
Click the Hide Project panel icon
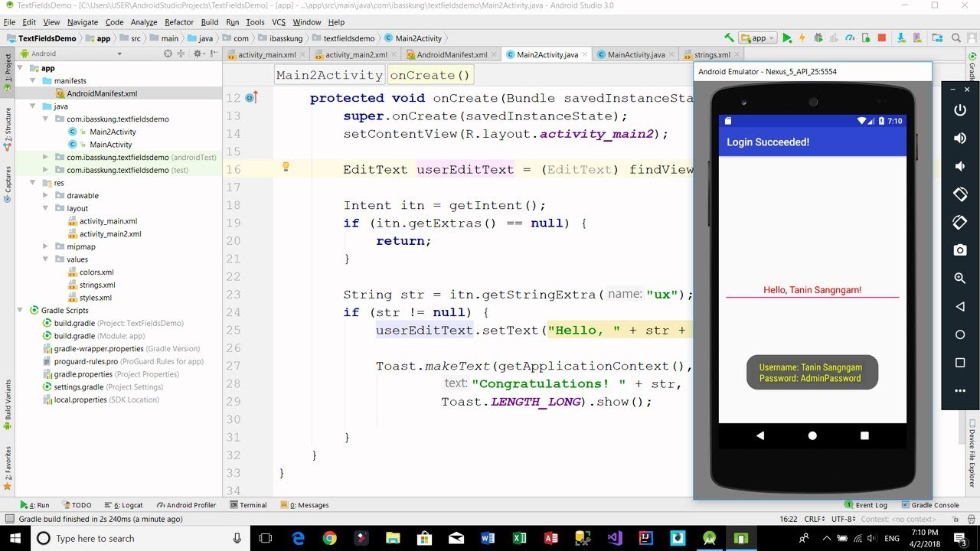[x=214, y=54]
